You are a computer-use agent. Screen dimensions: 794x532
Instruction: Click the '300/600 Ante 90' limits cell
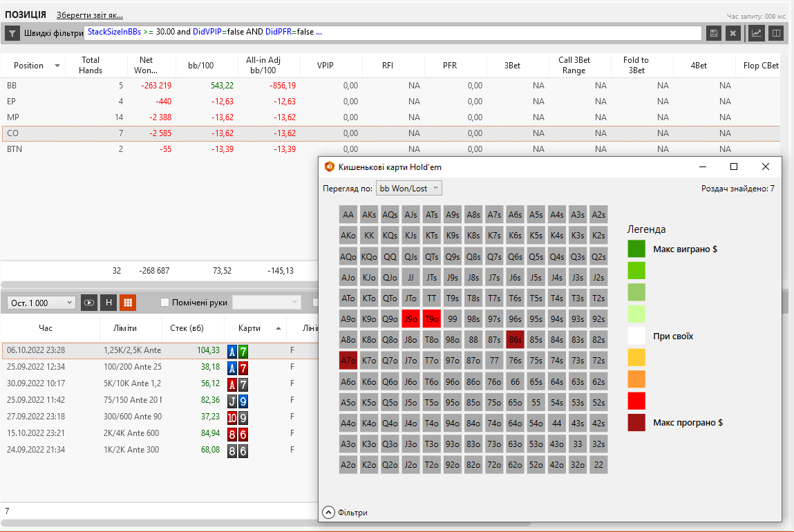(133, 417)
